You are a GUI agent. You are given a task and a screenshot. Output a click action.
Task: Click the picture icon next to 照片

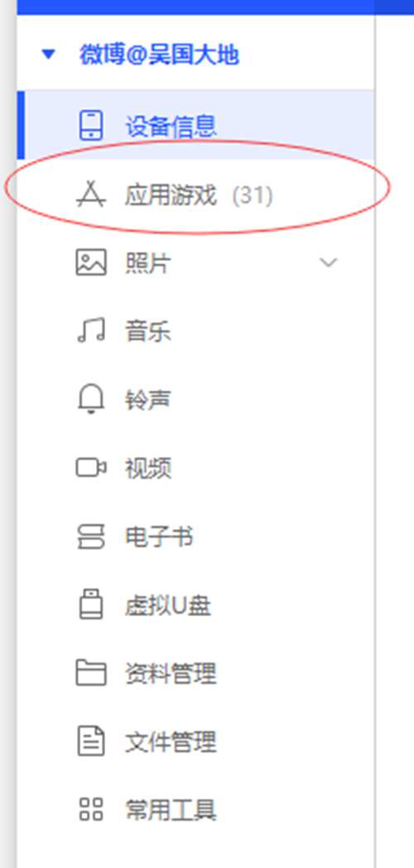91,262
